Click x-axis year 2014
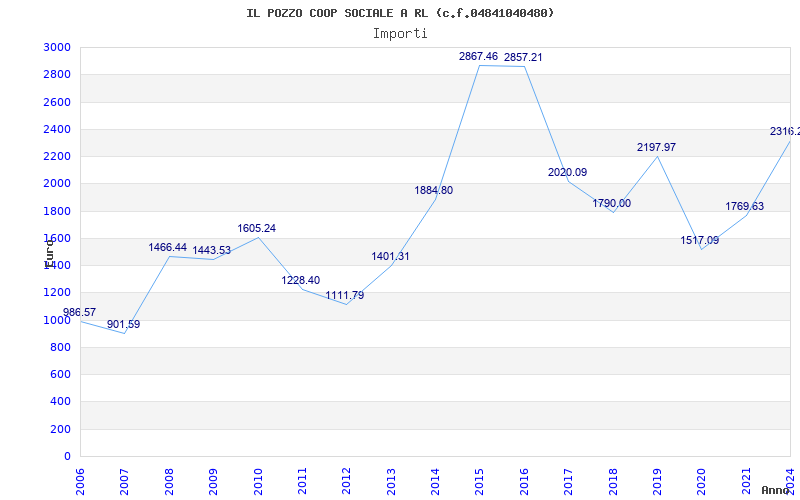Image resolution: width=800 pixels, height=500 pixels. tap(435, 482)
